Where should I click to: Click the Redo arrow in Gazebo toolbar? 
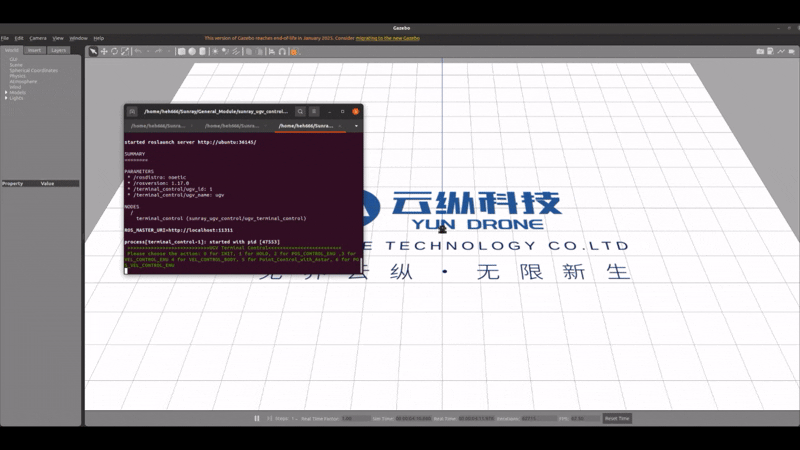(x=159, y=51)
